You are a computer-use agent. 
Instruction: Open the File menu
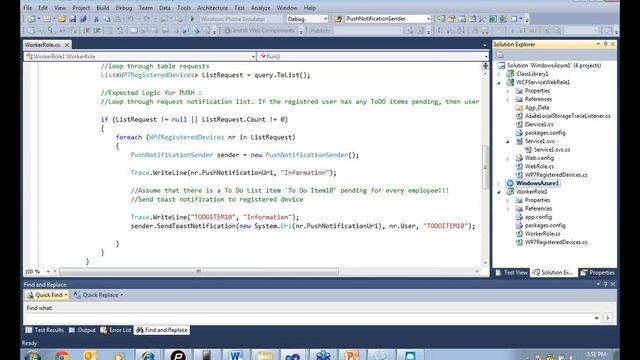coord(27,8)
